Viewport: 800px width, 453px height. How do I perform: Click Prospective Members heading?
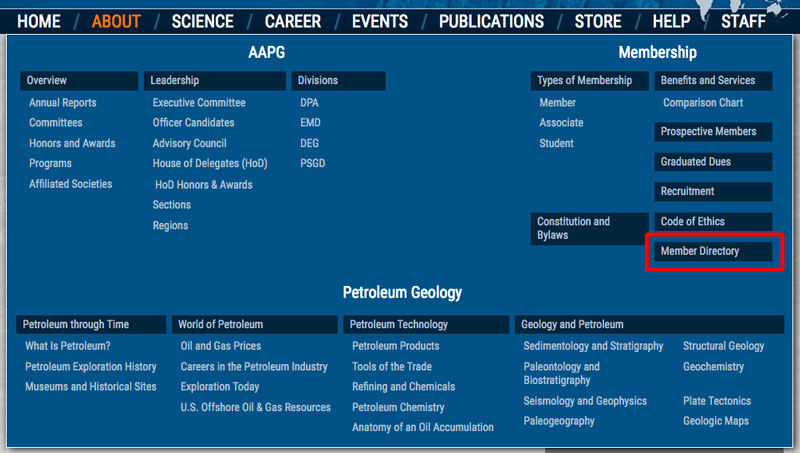coord(708,131)
